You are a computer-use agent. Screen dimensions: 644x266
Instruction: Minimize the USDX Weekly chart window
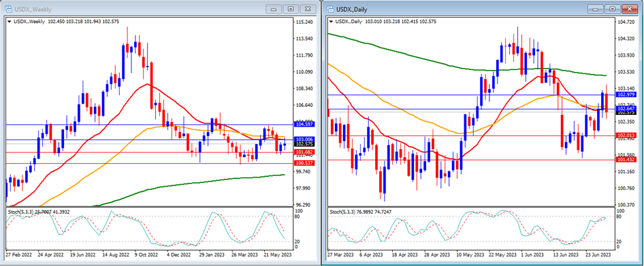pos(274,9)
